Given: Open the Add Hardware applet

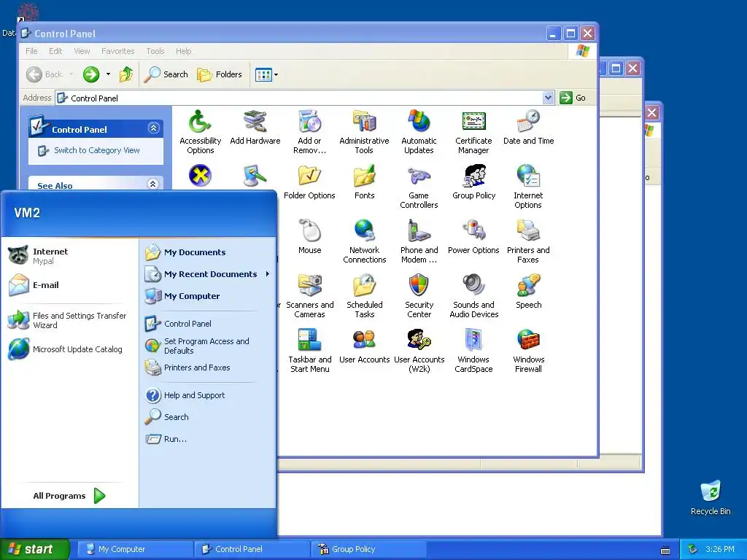Looking at the screenshot, I should tap(255, 127).
